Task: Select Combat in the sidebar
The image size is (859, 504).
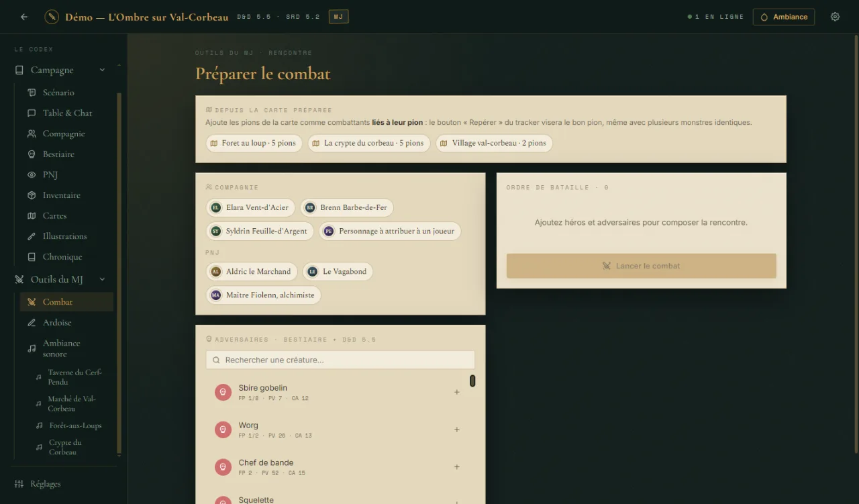Action: [x=66, y=302]
